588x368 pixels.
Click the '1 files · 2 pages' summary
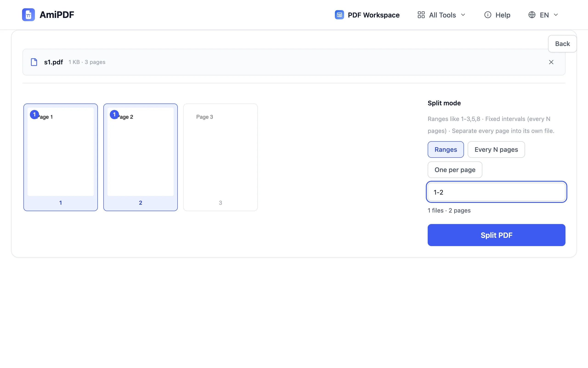(449, 210)
